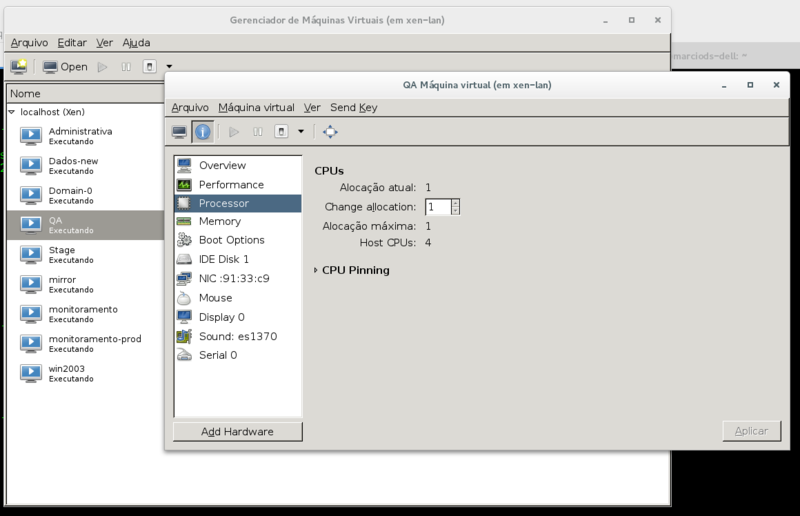Click the shutdown icon in manager toolbar
The height and width of the screenshot is (516, 800).
click(149, 67)
